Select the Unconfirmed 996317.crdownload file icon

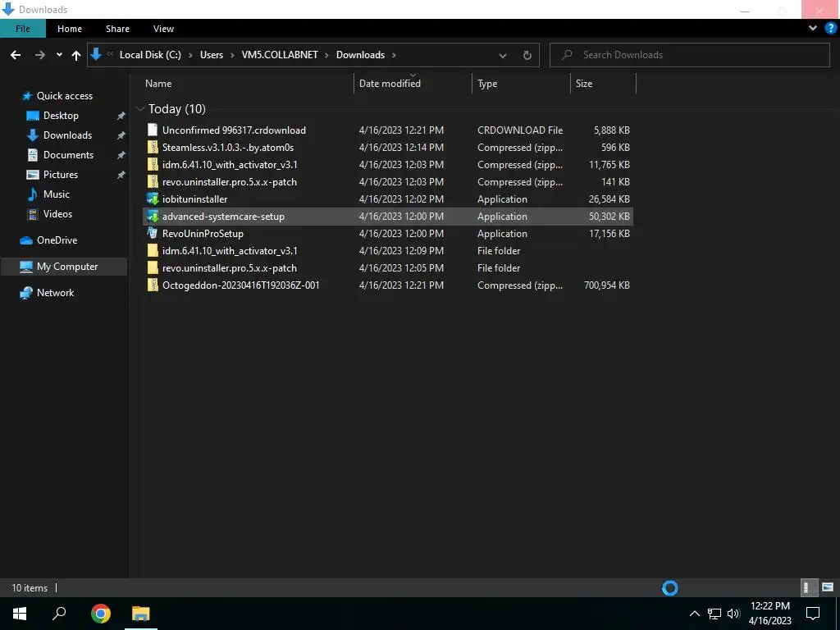153,130
